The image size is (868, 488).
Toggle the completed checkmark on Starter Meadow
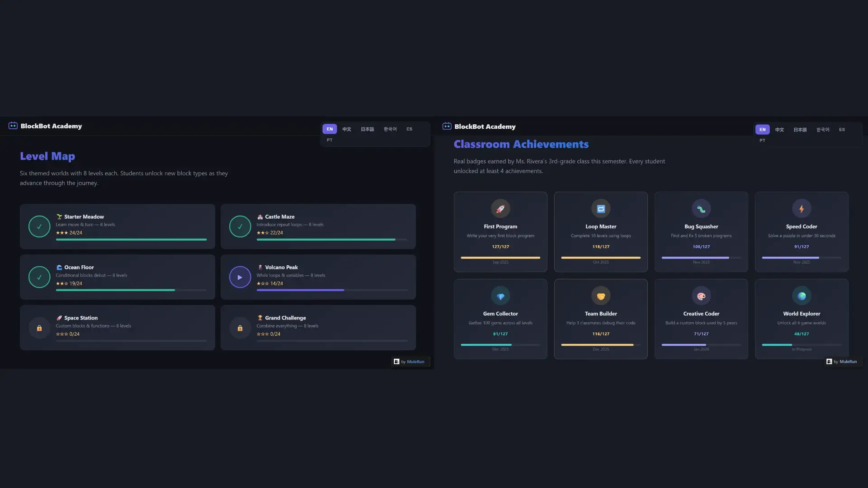click(x=39, y=226)
